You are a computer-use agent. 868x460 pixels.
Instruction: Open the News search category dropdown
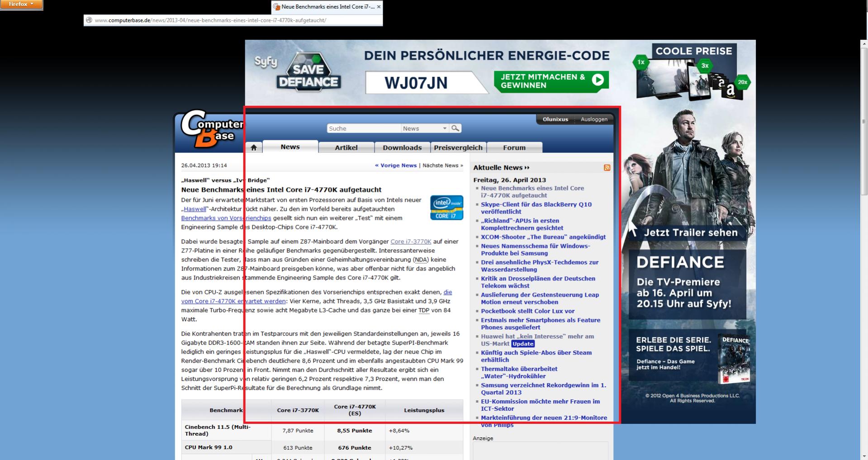[x=424, y=128]
